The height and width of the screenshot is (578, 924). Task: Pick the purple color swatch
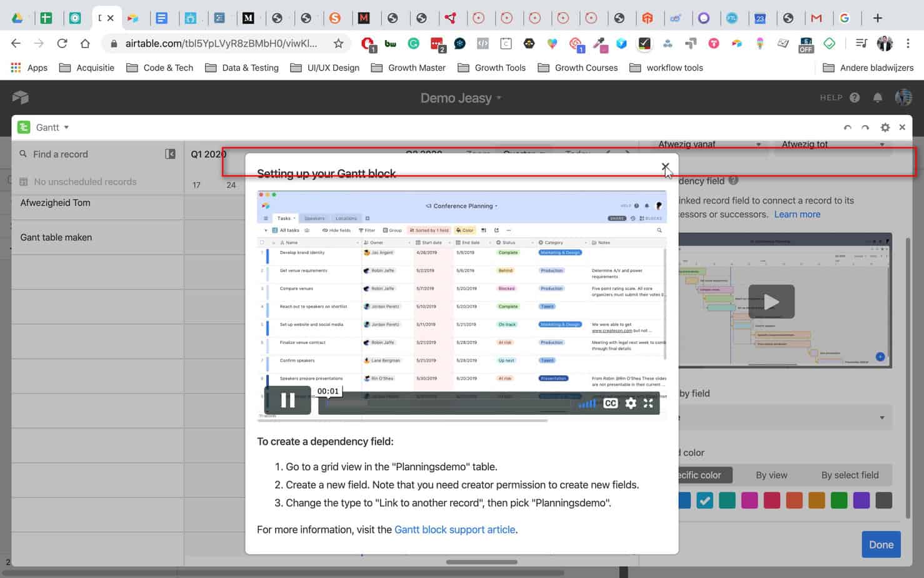coord(861,500)
